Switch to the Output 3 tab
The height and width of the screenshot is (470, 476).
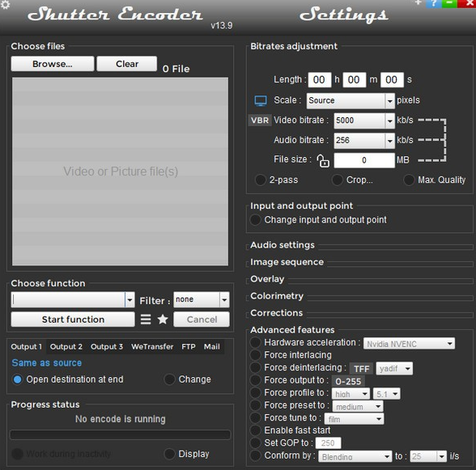pos(107,346)
